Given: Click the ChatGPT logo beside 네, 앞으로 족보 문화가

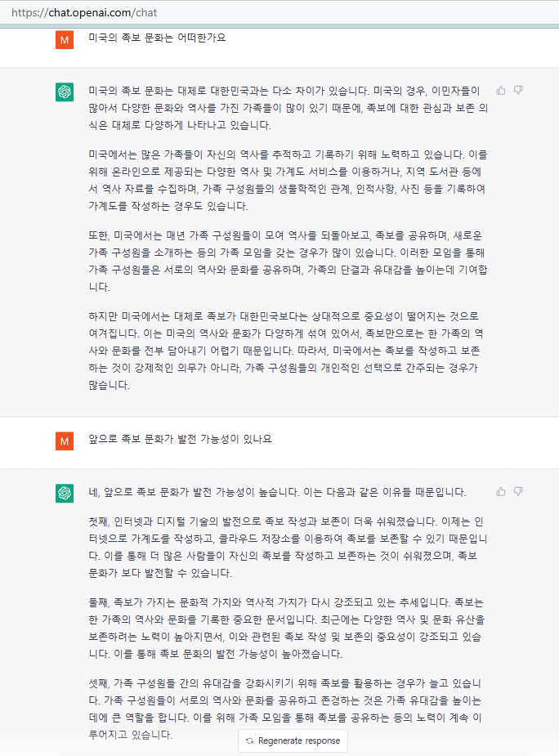Looking at the screenshot, I should (x=65, y=493).
